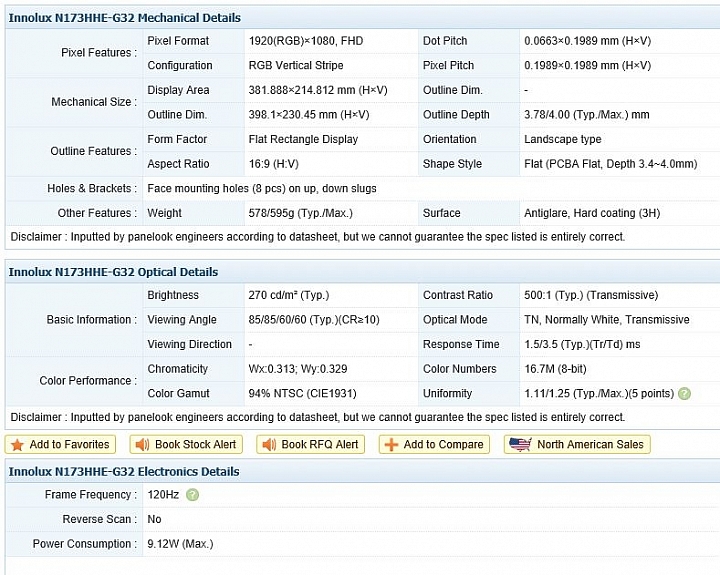Click the North American Sales button label
The image size is (720, 575).
pos(590,445)
